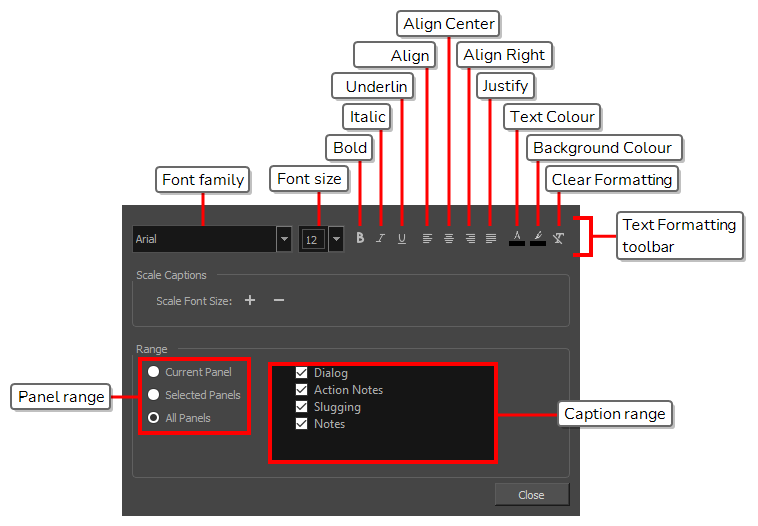This screenshot has height=526, width=758.
Task: Select the Selected Panels radio option
Action: tap(154, 394)
